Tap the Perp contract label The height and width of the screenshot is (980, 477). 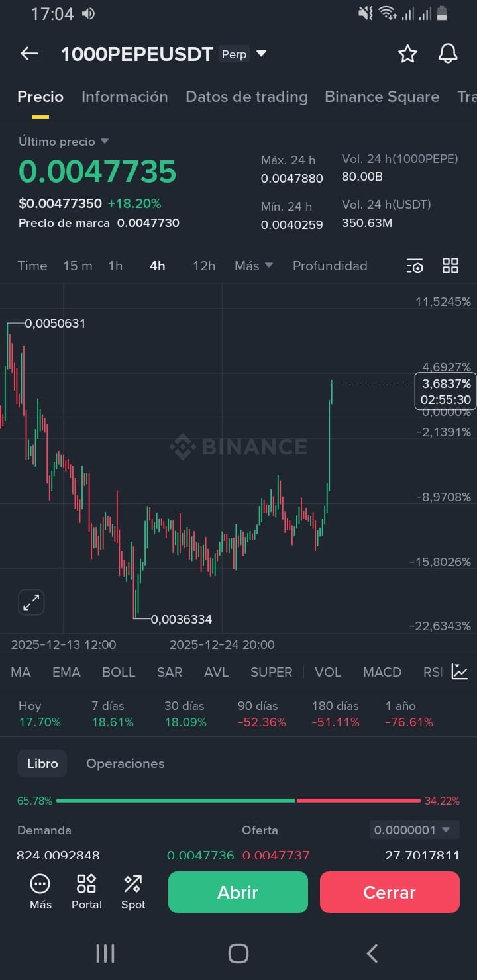pos(234,54)
